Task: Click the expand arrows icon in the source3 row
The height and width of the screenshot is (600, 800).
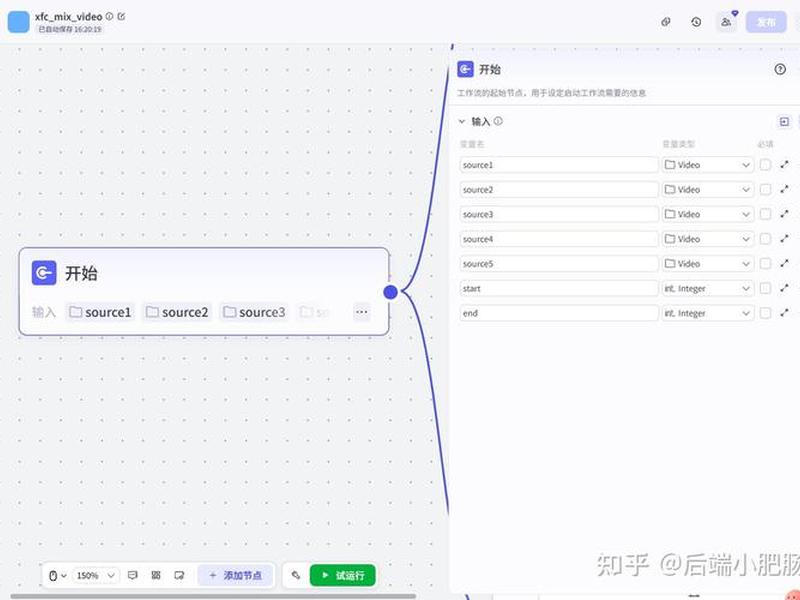Action: [x=784, y=214]
